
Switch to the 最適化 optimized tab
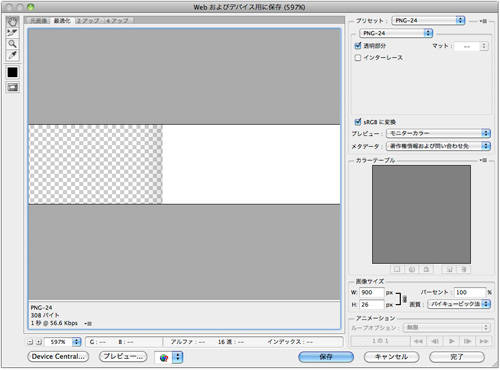pos(62,21)
